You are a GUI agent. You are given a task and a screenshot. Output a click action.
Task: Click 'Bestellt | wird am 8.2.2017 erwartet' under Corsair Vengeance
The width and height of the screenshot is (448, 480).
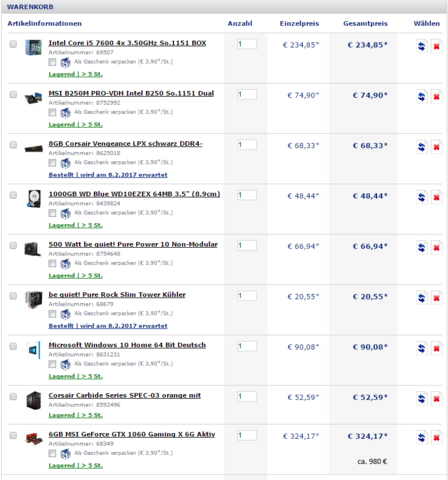point(108,175)
